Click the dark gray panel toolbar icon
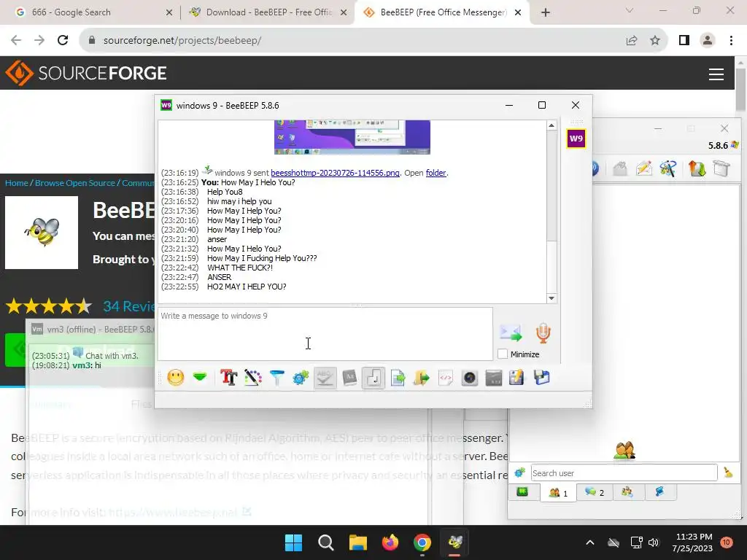 click(494, 378)
